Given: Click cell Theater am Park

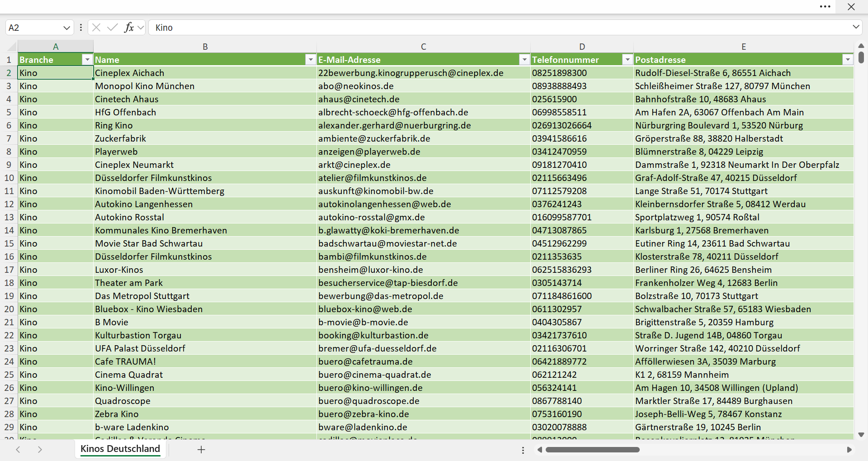Looking at the screenshot, I should pyautogui.click(x=205, y=283).
